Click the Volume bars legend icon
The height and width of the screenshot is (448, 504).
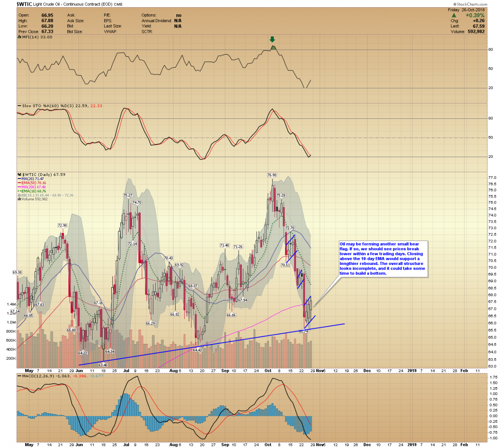19,199
